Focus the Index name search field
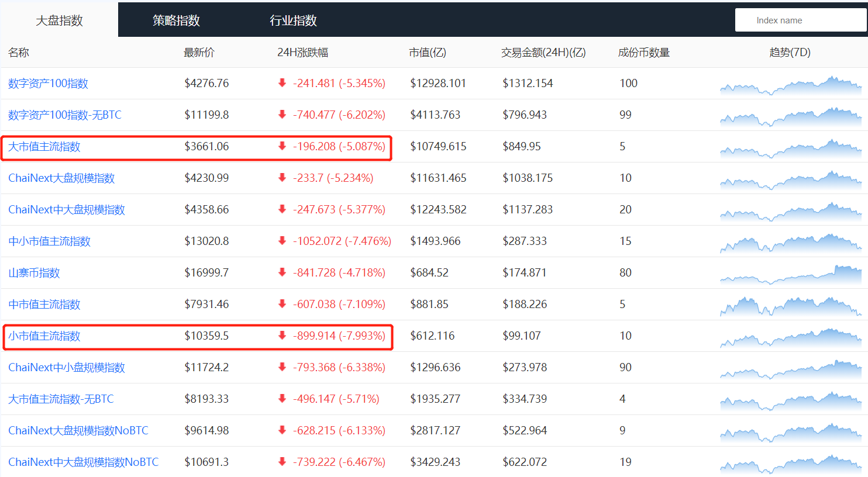Viewport: 868px width, 477px height. tap(800, 20)
